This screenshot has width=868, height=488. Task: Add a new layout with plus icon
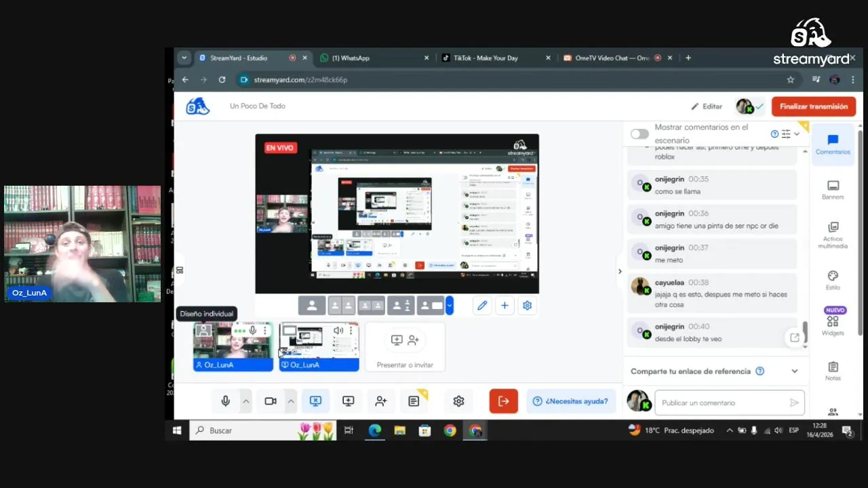coord(505,306)
